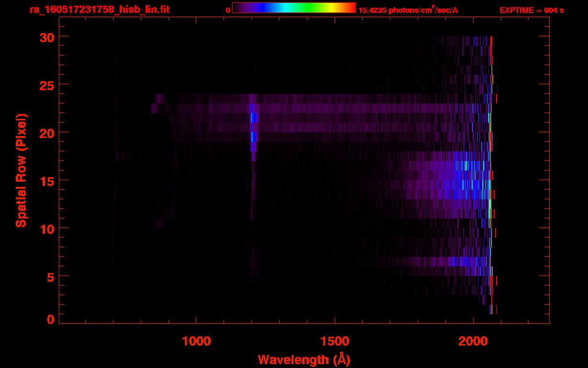Click the rainbow color scale bar
The image size is (588, 368).
294,8
